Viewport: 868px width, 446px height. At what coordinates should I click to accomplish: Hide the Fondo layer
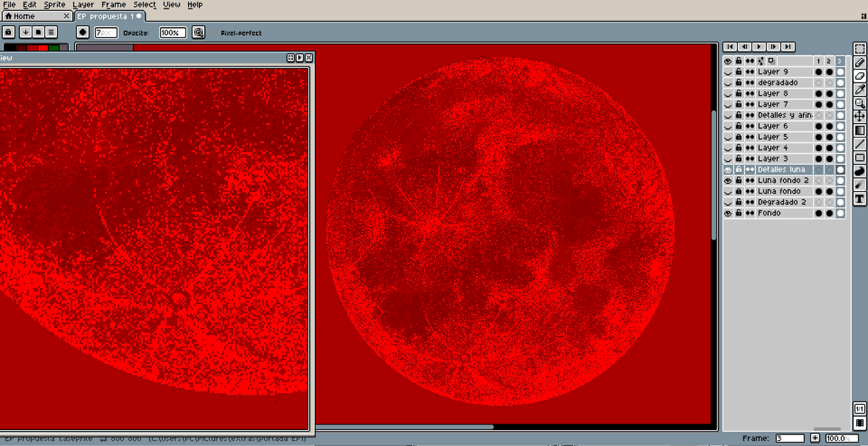click(x=728, y=213)
